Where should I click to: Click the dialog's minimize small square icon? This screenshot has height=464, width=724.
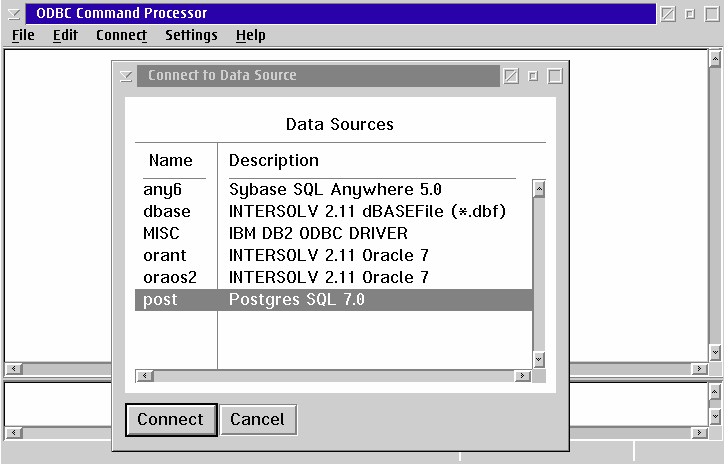(x=533, y=76)
